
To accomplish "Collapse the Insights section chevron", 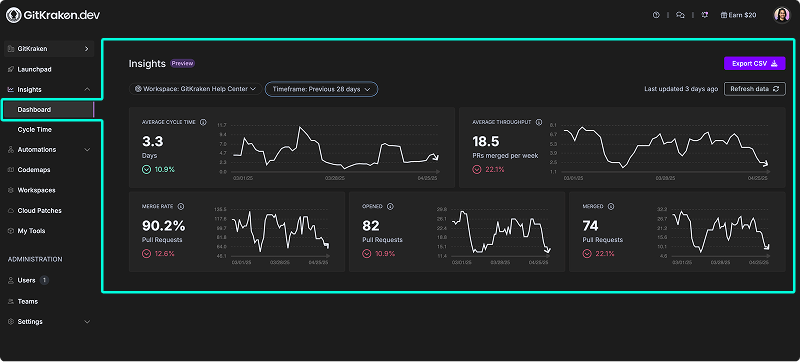I will (x=87, y=90).
